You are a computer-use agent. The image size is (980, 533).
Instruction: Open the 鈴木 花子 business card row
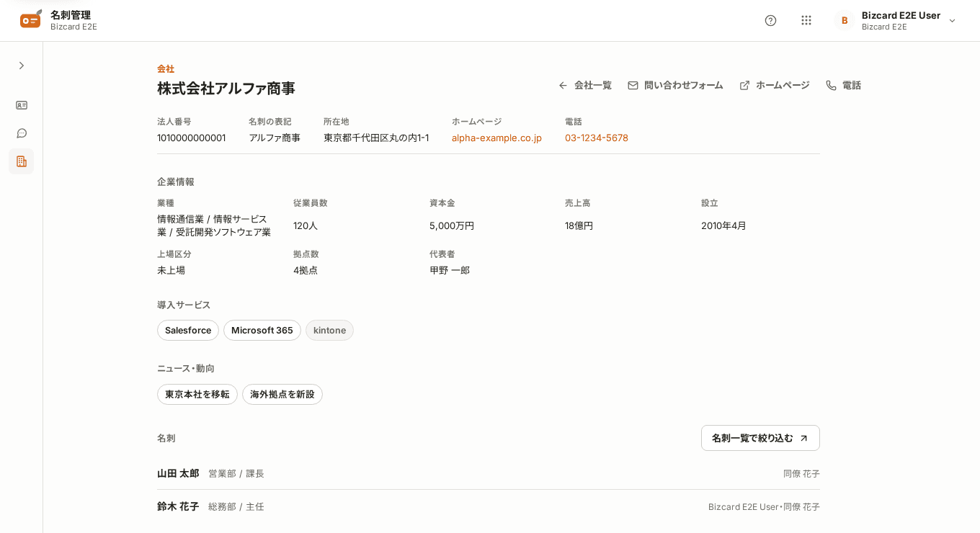click(x=489, y=506)
